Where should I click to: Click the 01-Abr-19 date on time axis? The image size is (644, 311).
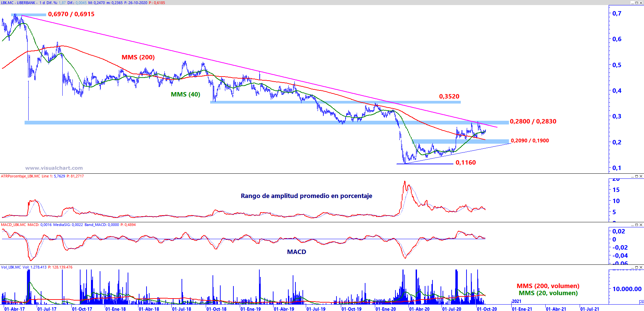tap(284, 309)
